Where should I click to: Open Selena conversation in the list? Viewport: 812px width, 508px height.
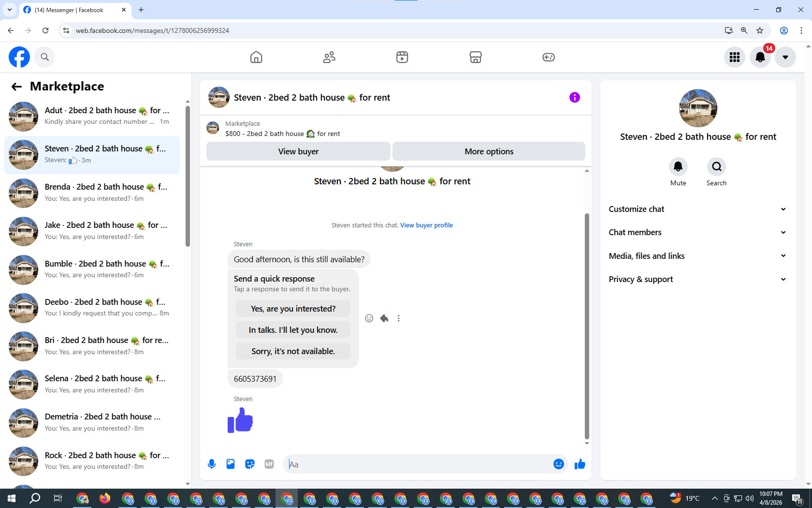point(92,385)
